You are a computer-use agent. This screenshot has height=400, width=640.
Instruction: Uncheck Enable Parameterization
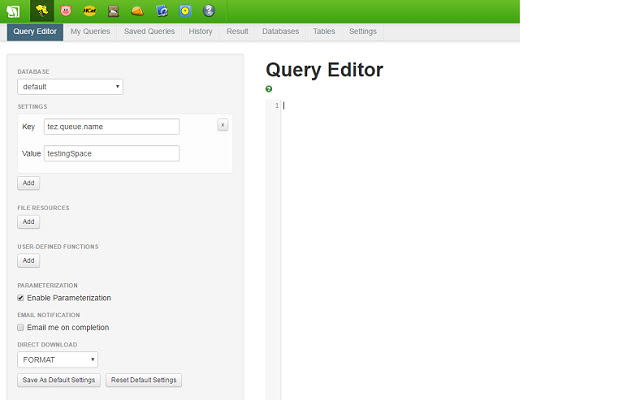coord(20,298)
